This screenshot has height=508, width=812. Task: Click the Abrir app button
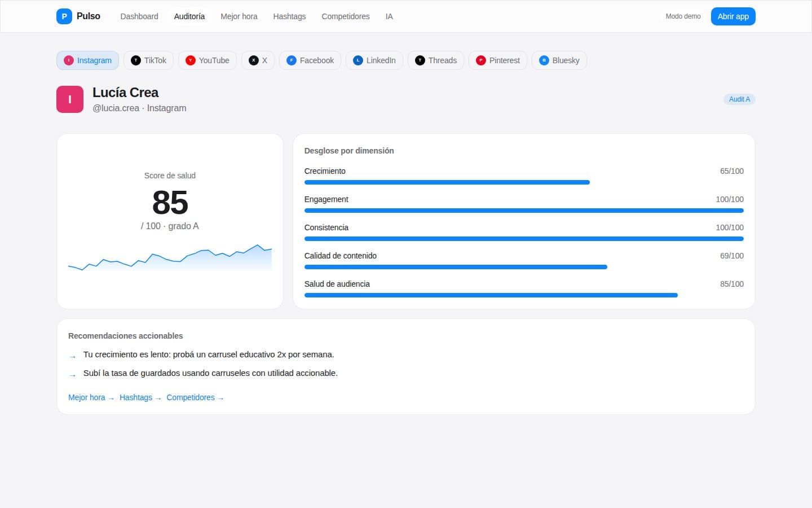(733, 16)
